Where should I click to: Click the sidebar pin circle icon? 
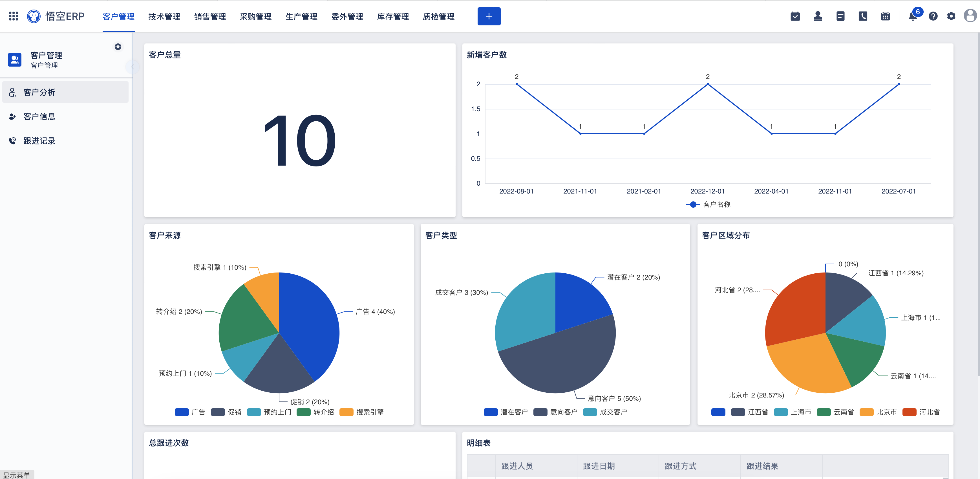pos(118,47)
